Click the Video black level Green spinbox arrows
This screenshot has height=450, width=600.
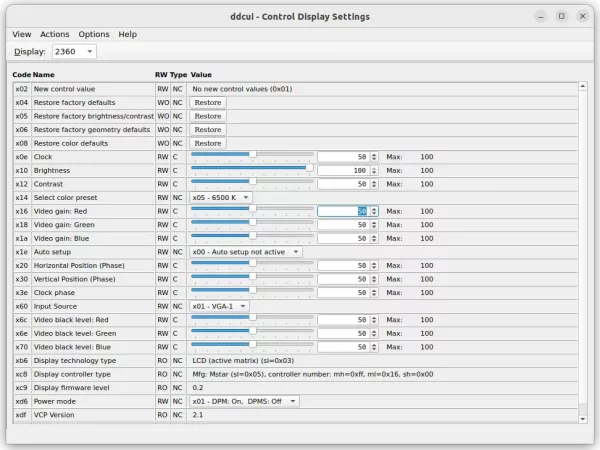tap(374, 334)
